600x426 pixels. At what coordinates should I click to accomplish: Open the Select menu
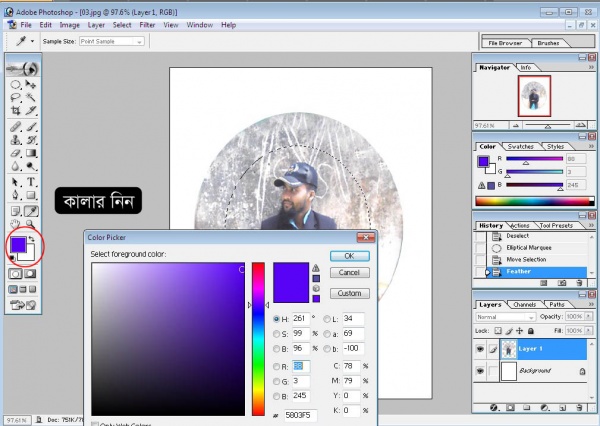[x=122, y=25]
